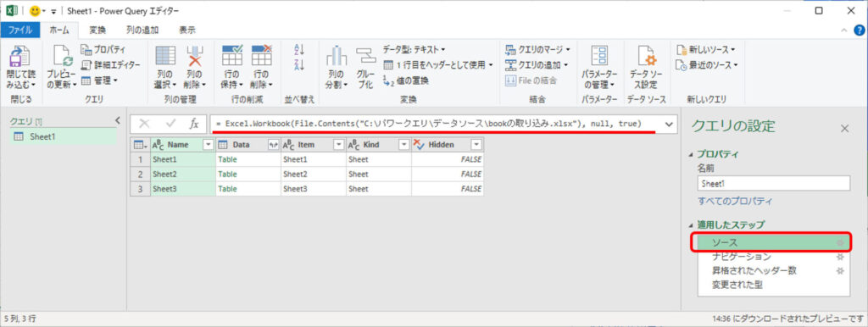
Task: Click the 行の保持 icon
Action: click(x=232, y=55)
